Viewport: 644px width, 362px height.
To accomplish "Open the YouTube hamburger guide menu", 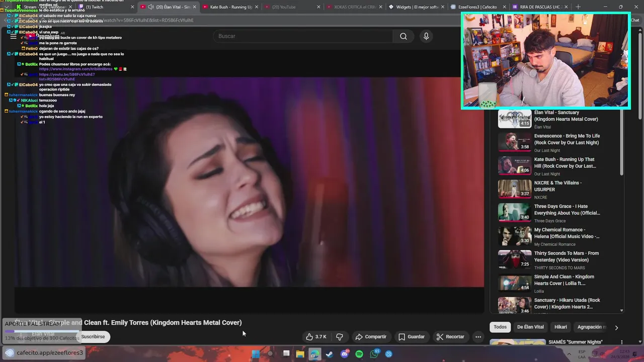I will click(x=14, y=36).
